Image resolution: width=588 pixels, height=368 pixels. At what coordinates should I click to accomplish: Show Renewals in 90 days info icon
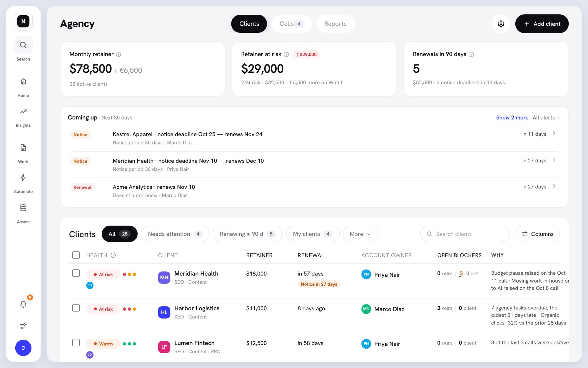471,54
